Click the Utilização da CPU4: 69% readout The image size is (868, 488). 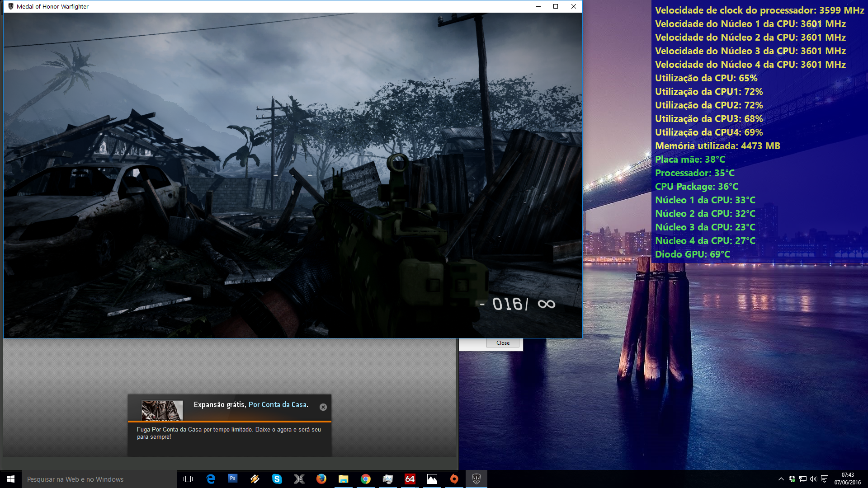(x=709, y=132)
